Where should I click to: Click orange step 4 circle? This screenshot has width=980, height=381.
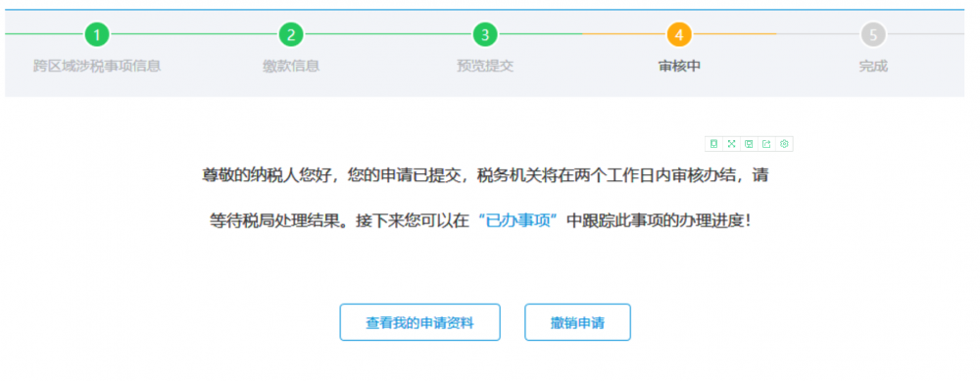(679, 34)
